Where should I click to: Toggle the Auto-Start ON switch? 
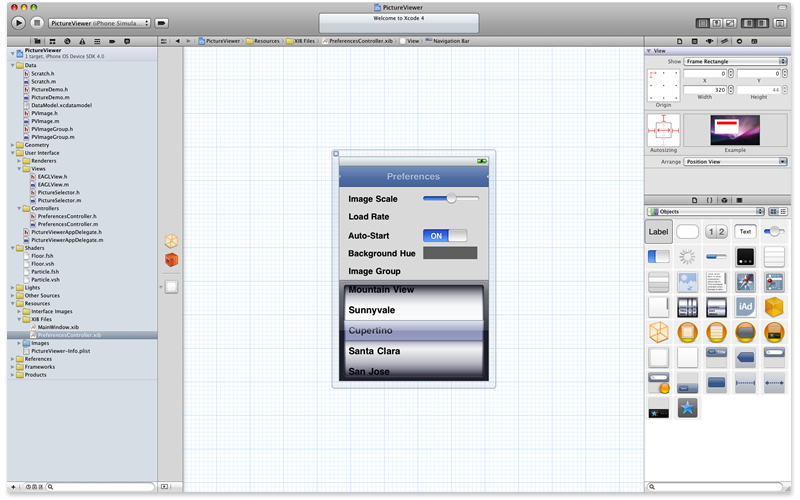coord(445,235)
